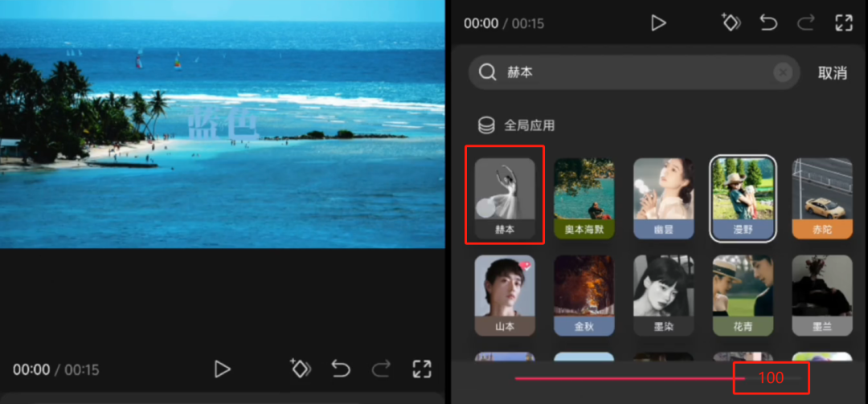The height and width of the screenshot is (404, 868).
Task: Select the 赫本 filter
Action: pyautogui.click(x=505, y=198)
